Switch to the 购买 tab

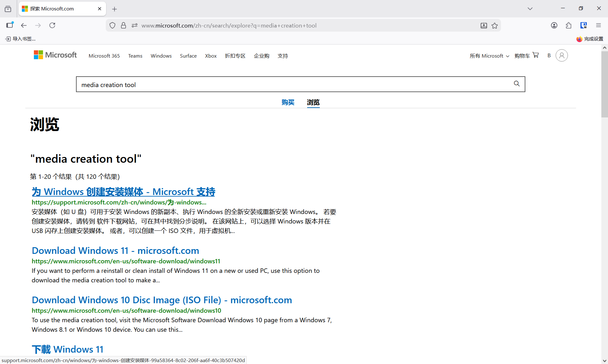tap(288, 102)
